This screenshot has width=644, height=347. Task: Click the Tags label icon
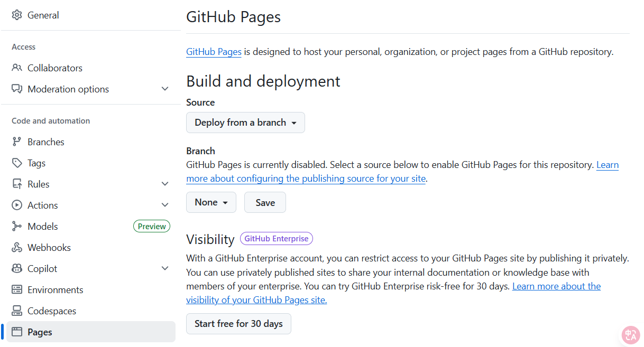tap(17, 163)
